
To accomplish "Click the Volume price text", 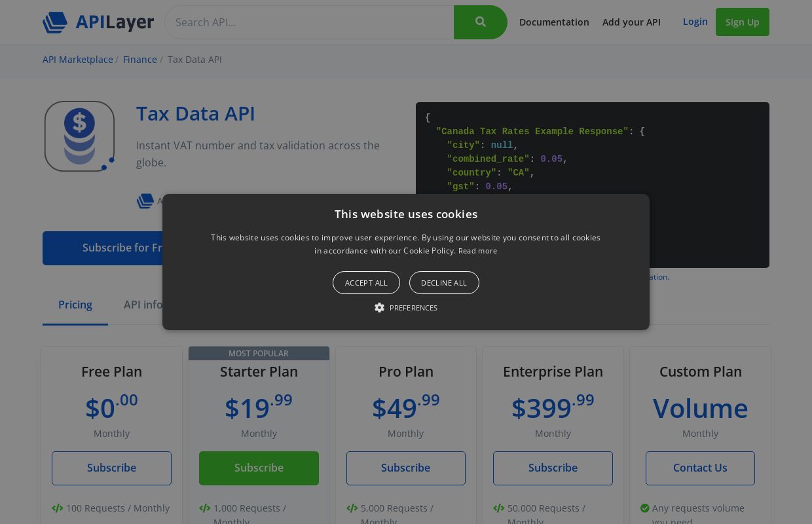I will point(700,408).
